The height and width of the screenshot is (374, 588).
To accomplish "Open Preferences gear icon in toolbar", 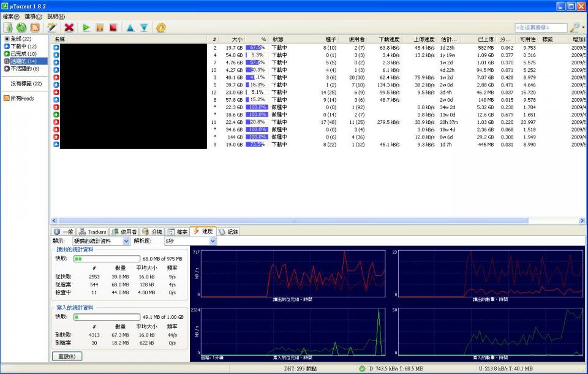I will tap(161, 28).
